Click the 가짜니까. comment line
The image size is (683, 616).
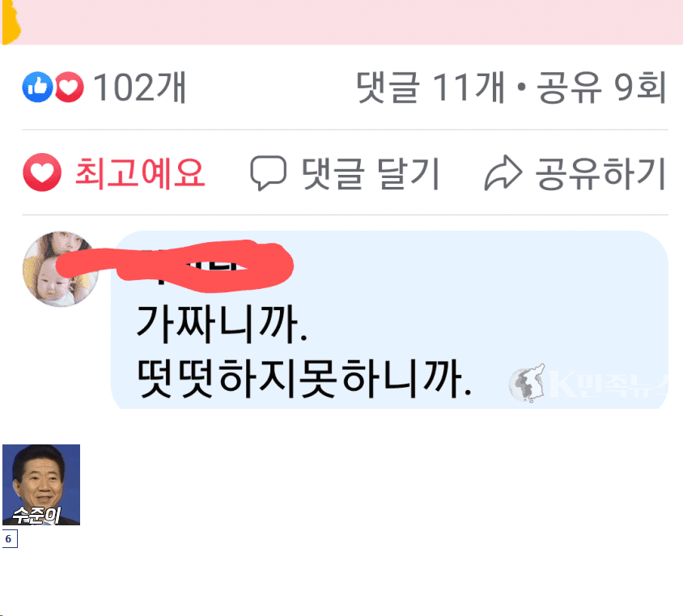pos(222,324)
